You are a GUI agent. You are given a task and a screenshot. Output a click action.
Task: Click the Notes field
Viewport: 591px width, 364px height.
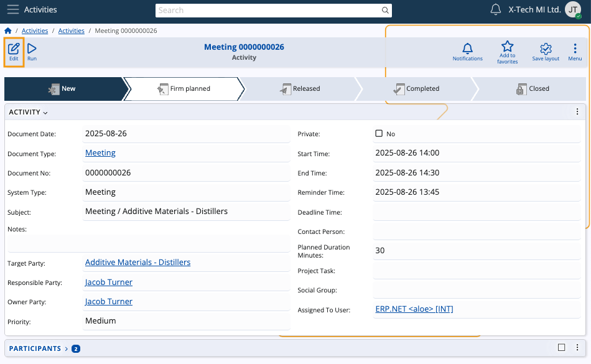pyautogui.click(x=149, y=244)
